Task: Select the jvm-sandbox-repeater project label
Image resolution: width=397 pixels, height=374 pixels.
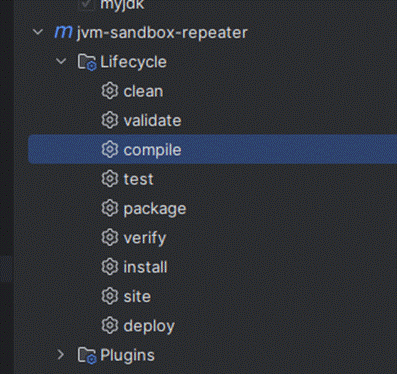Action: 162,33
